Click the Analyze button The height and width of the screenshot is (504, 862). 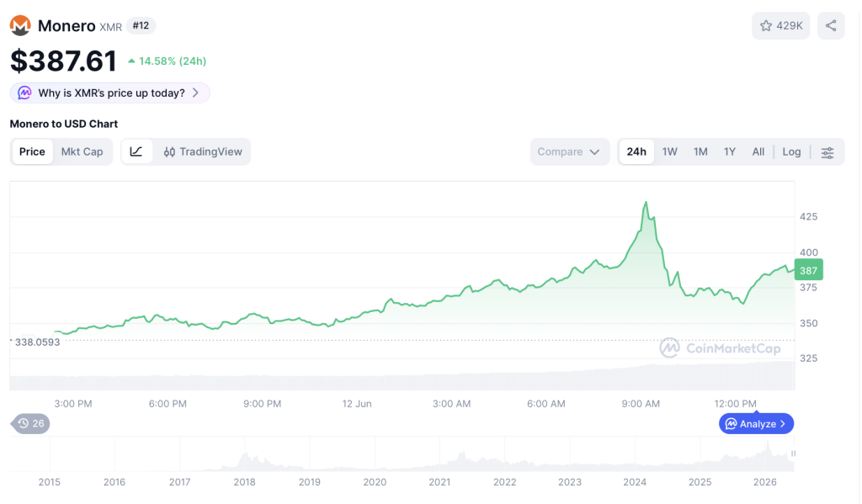click(x=756, y=424)
